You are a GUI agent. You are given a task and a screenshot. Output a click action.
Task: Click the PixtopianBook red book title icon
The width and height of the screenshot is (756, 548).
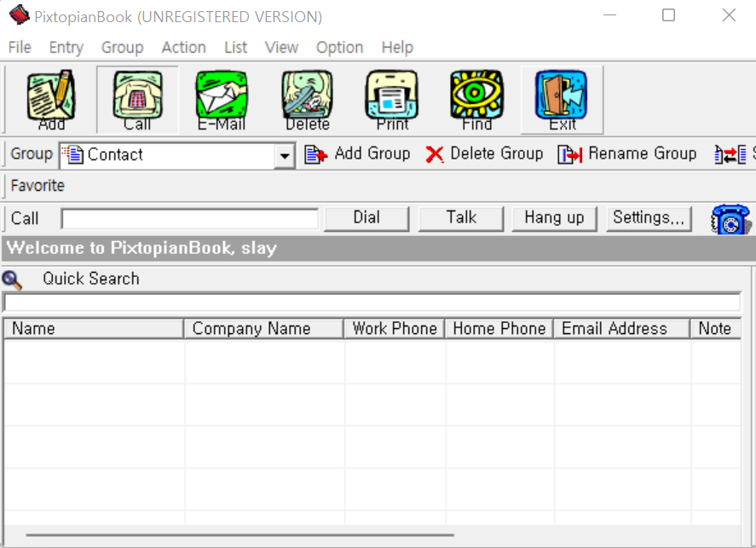point(20,15)
